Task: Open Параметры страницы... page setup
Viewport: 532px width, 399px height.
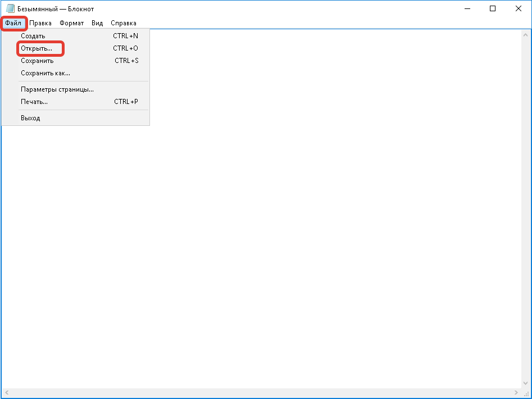Action: click(57, 89)
